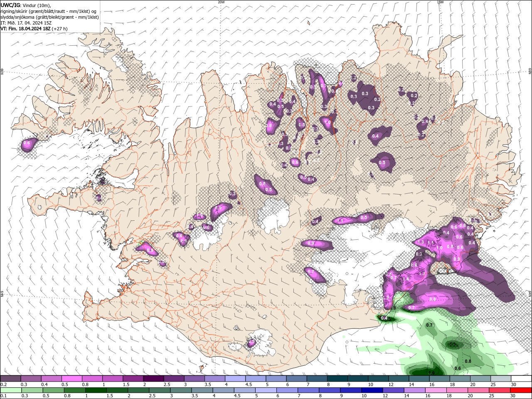Pick the light grey upper swatch labeled 25
Viewport: 532px width, 399px height.
[x=501, y=379]
